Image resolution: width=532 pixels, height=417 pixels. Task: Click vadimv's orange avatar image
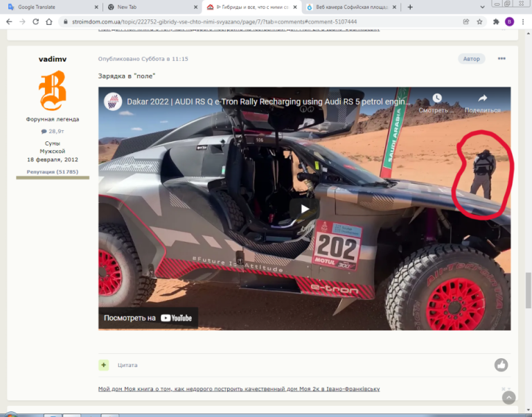point(52,91)
